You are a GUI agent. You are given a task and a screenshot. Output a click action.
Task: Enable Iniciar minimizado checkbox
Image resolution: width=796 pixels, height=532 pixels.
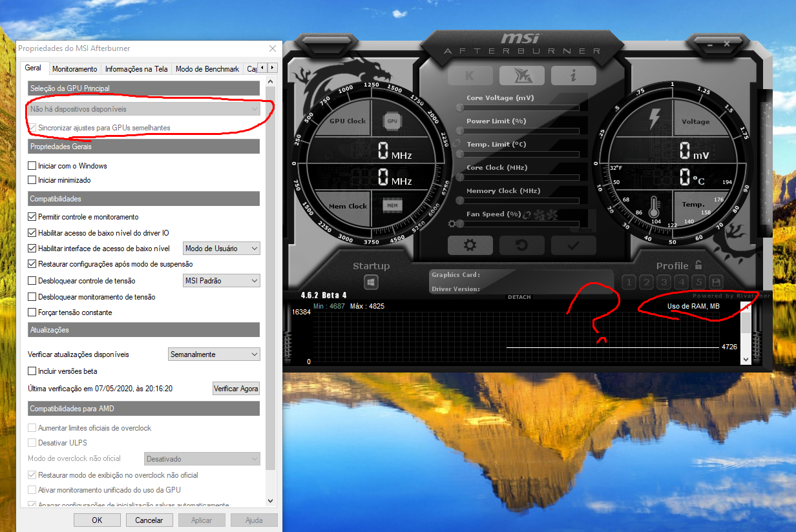(x=32, y=180)
